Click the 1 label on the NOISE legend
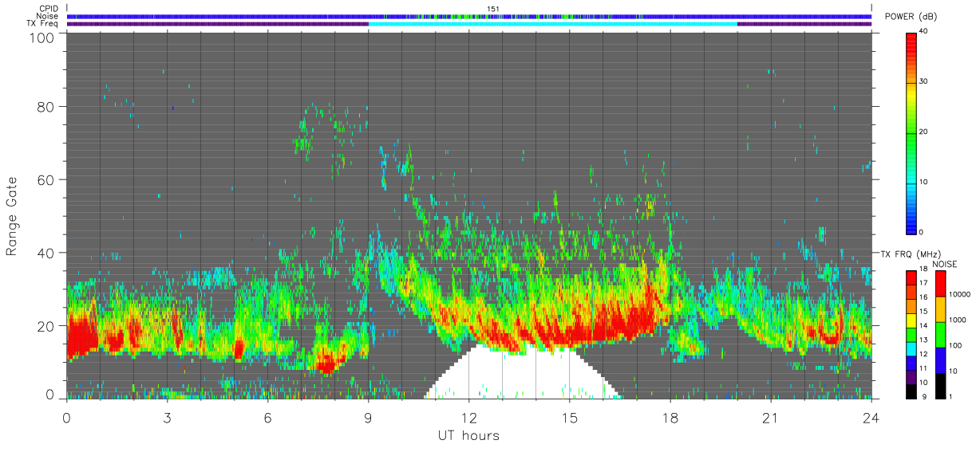The height and width of the screenshot is (452, 980). pos(951,396)
